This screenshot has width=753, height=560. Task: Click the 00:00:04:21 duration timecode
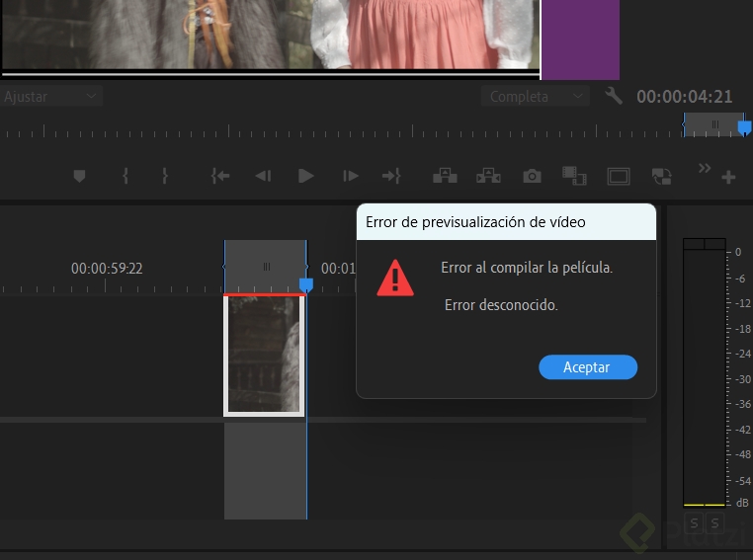[685, 97]
